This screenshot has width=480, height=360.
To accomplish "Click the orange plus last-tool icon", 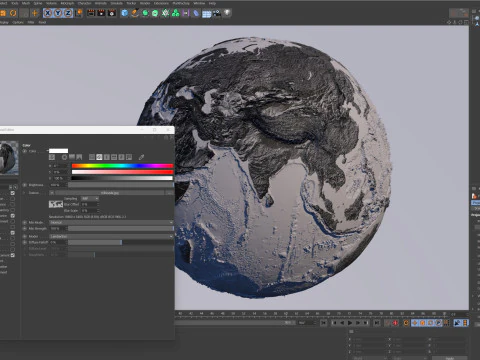I will (35, 13).
